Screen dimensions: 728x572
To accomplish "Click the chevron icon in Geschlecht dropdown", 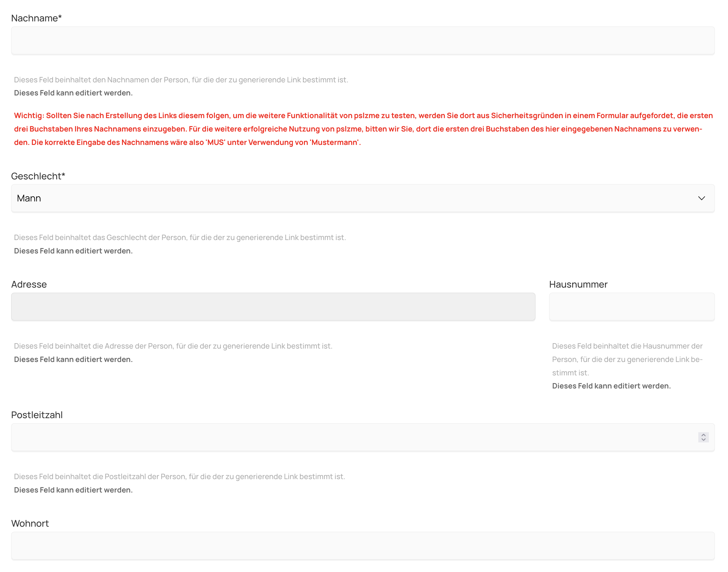I will [701, 198].
